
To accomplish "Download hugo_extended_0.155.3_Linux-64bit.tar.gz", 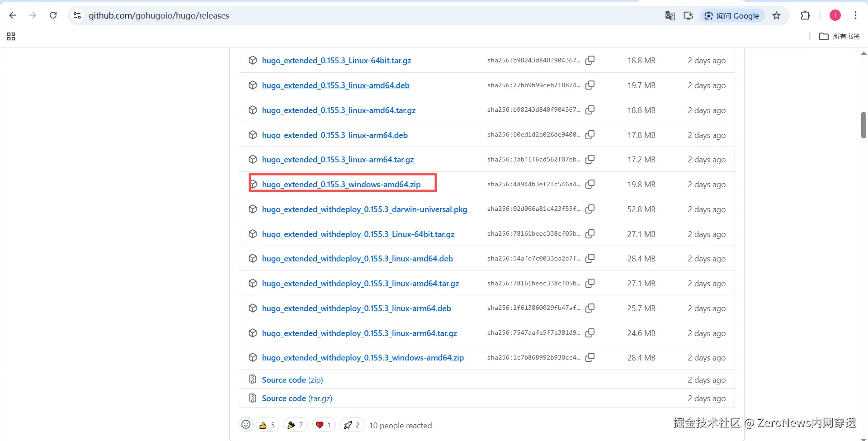I will [x=336, y=61].
